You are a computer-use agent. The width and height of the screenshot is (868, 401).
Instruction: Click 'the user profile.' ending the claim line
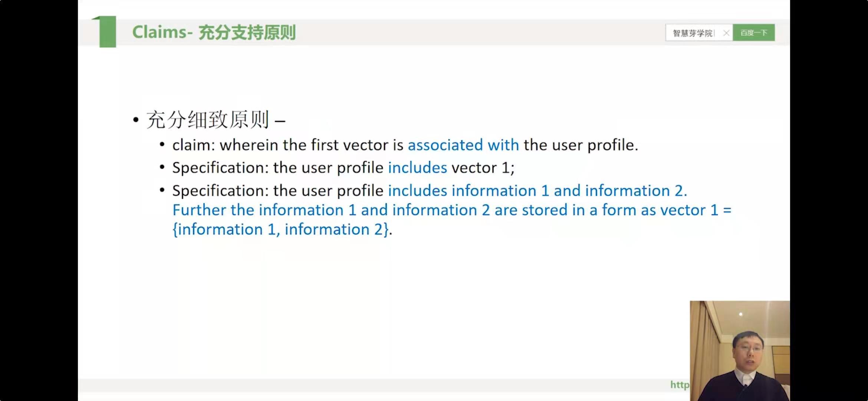click(581, 145)
